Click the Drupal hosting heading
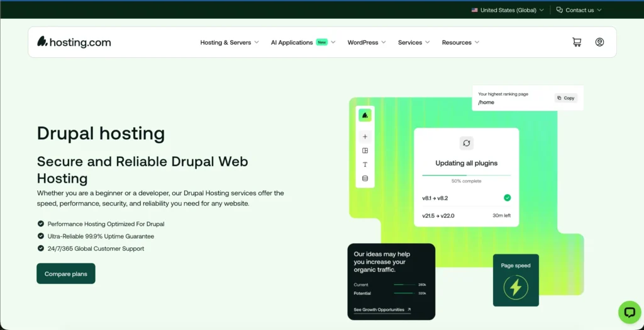 pyautogui.click(x=101, y=134)
